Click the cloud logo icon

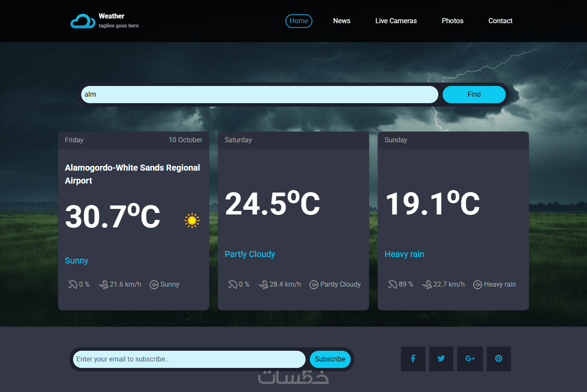tap(83, 21)
